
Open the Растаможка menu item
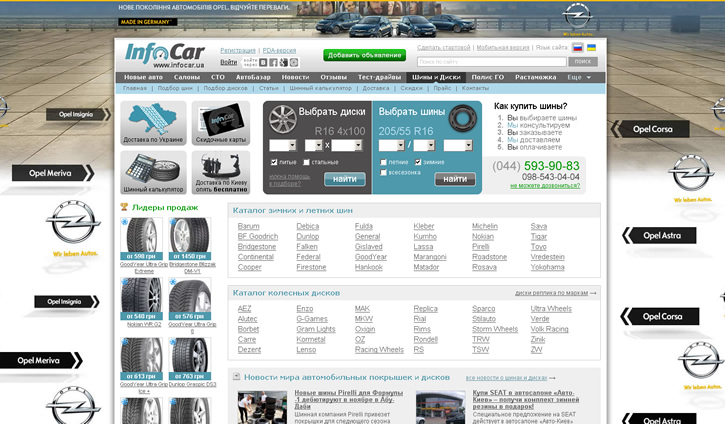coord(535,77)
